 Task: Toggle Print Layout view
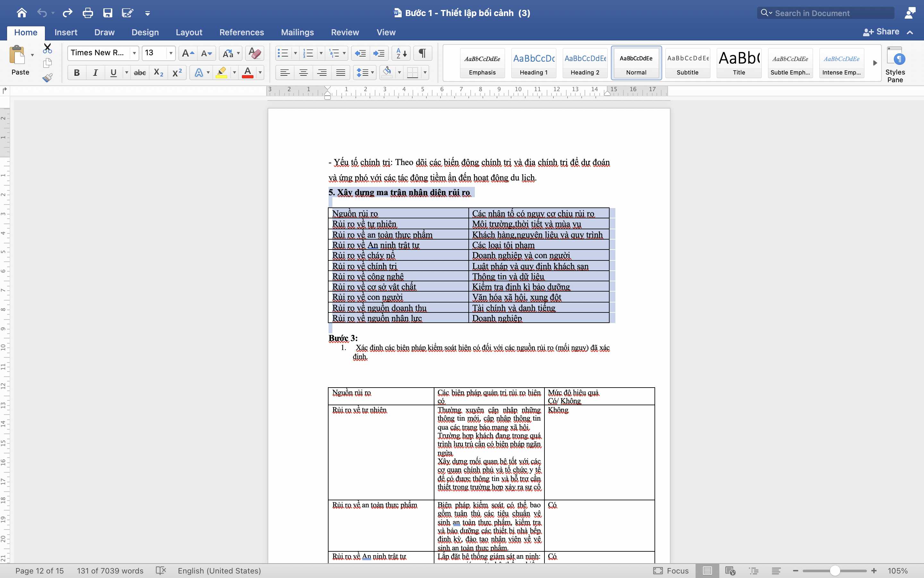(x=707, y=570)
